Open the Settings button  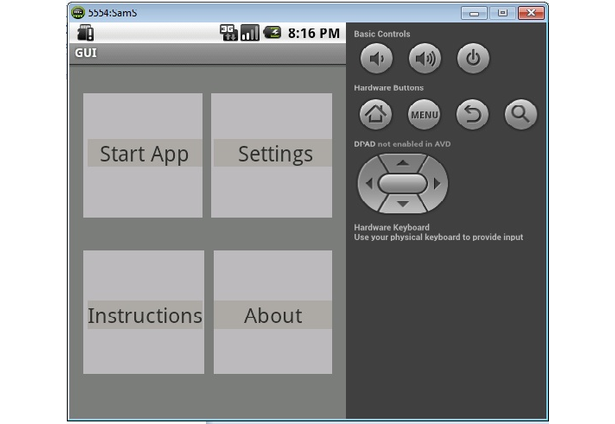[271, 155]
